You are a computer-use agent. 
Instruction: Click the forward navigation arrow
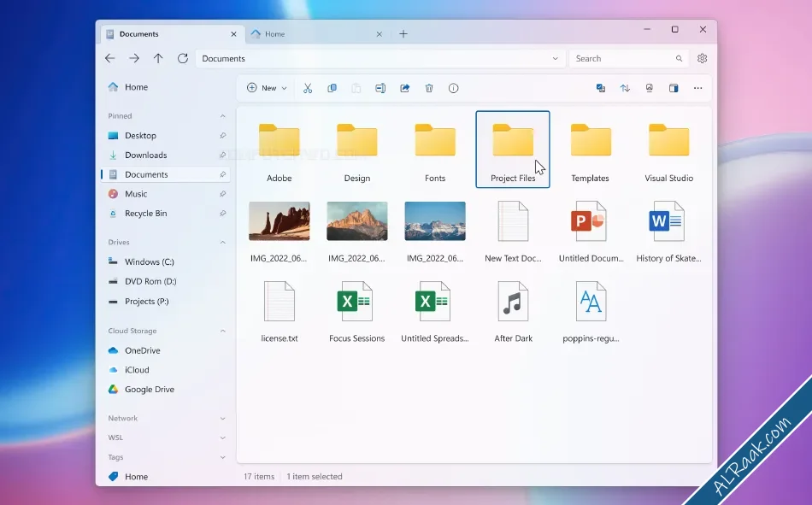(134, 58)
